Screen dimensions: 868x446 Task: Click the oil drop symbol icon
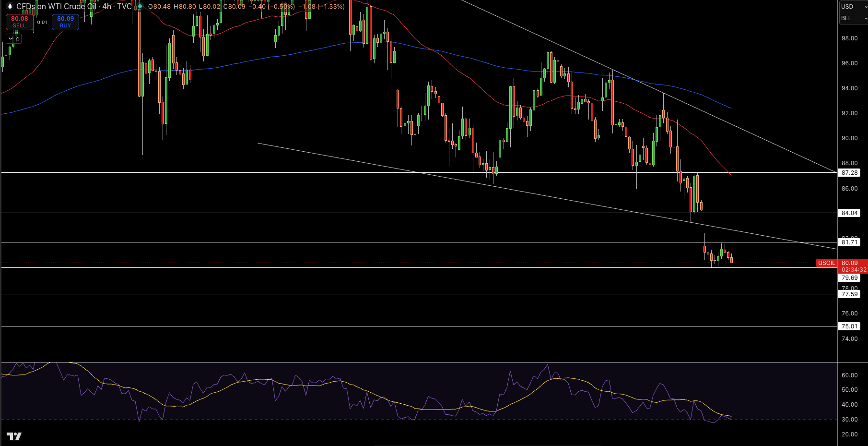[10, 7]
